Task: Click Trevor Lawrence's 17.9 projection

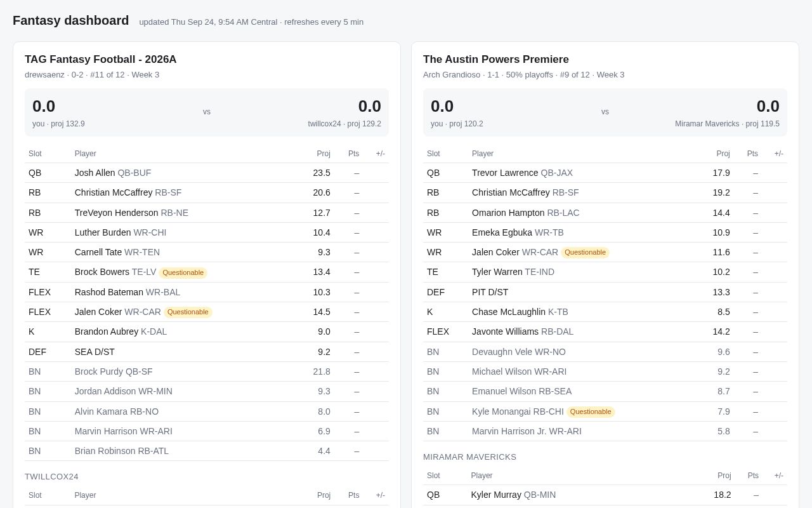Action: (721, 173)
